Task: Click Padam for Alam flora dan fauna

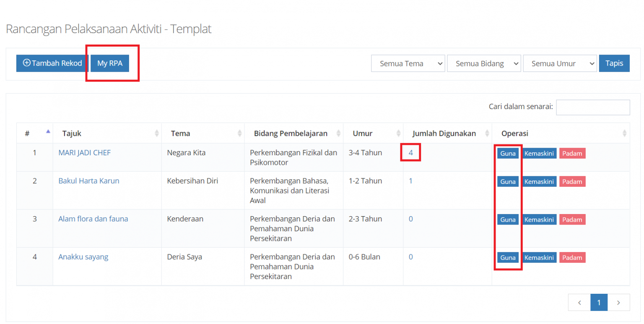Action: pyautogui.click(x=572, y=219)
